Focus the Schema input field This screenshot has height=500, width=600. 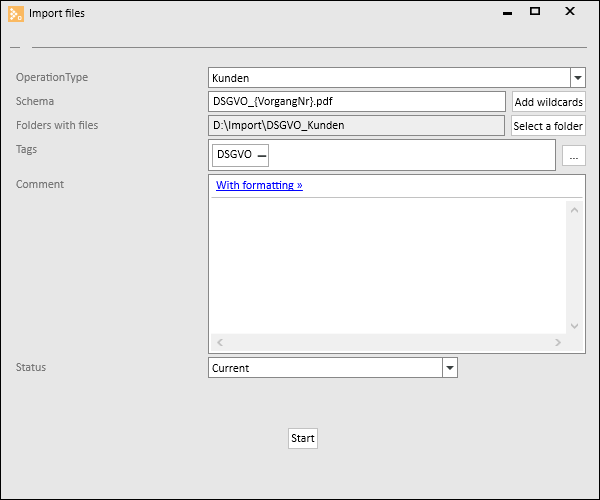click(357, 101)
